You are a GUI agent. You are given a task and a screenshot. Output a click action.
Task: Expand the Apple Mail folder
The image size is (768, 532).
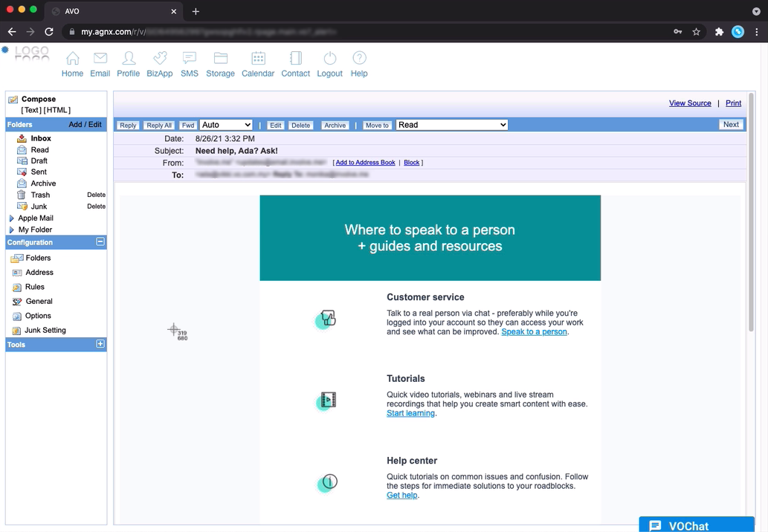point(11,218)
